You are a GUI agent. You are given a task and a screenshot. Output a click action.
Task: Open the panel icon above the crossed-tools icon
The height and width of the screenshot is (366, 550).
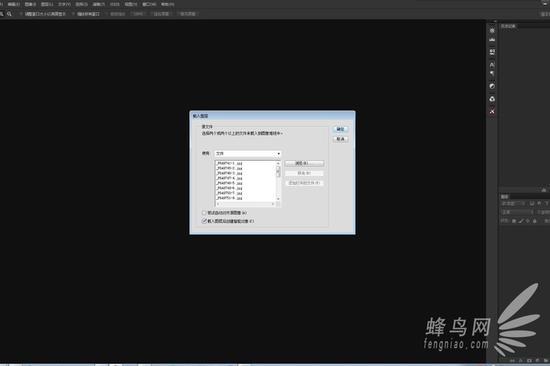pyautogui.click(x=492, y=99)
